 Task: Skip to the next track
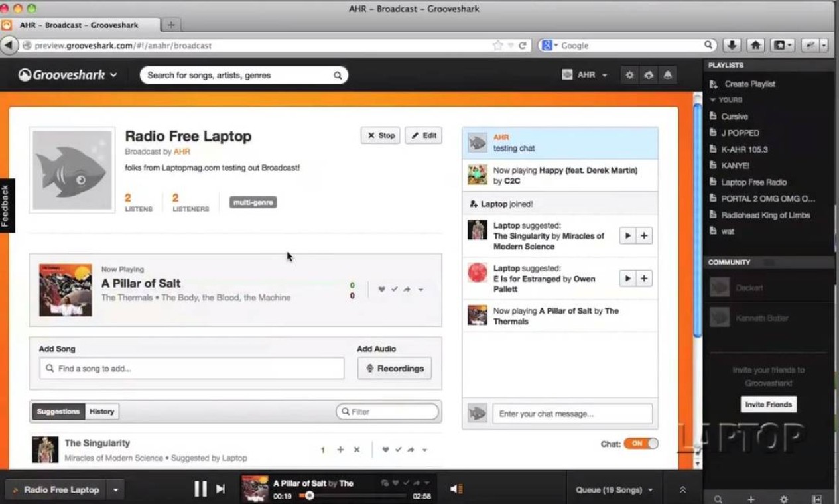pyautogui.click(x=220, y=489)
